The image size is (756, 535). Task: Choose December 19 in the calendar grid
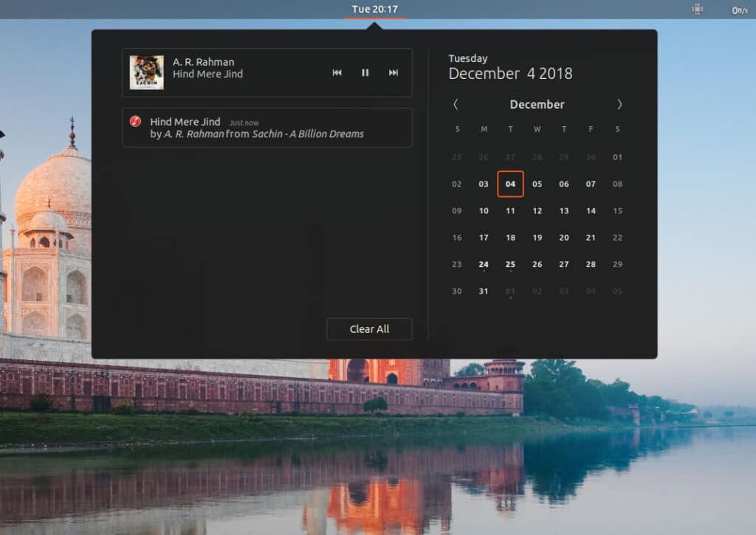pyautogui.click(x=537, y=238)
